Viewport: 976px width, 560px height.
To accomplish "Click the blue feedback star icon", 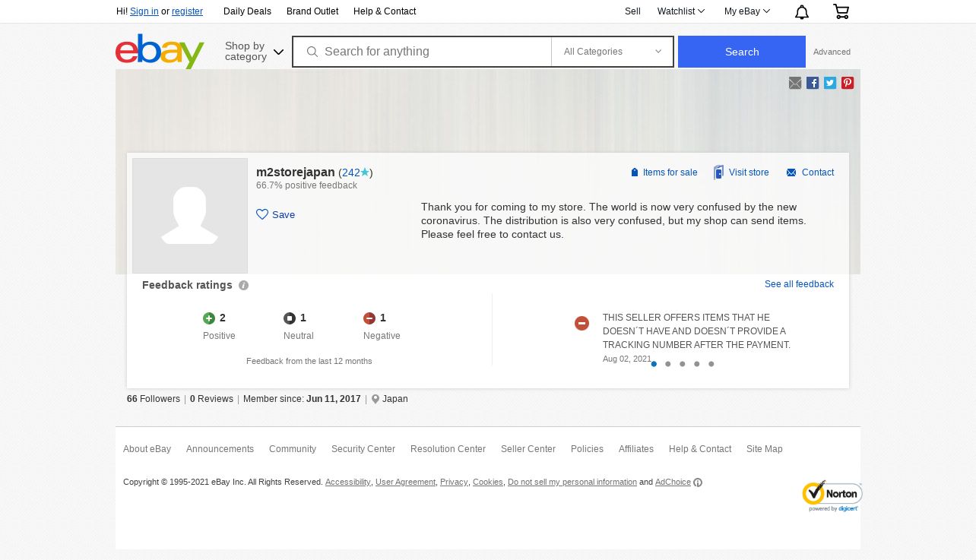I will (365, 172).
